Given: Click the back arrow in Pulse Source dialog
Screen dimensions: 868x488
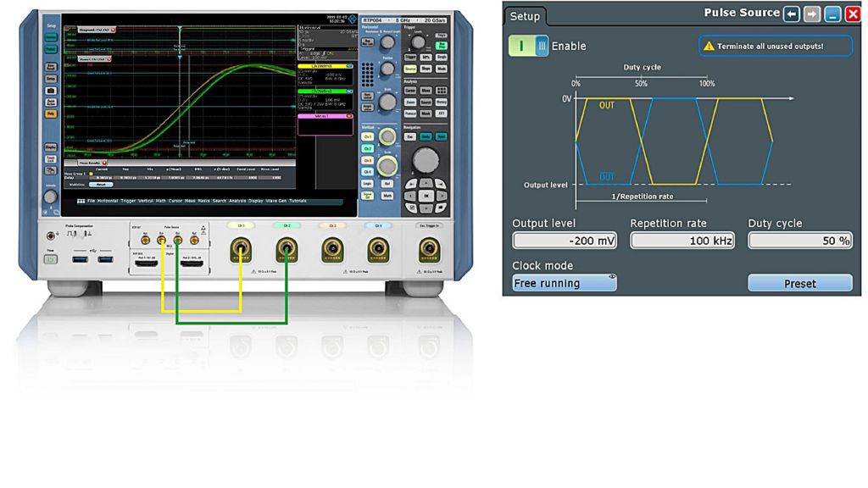Looking at the screenshot, I should point(791,14).
